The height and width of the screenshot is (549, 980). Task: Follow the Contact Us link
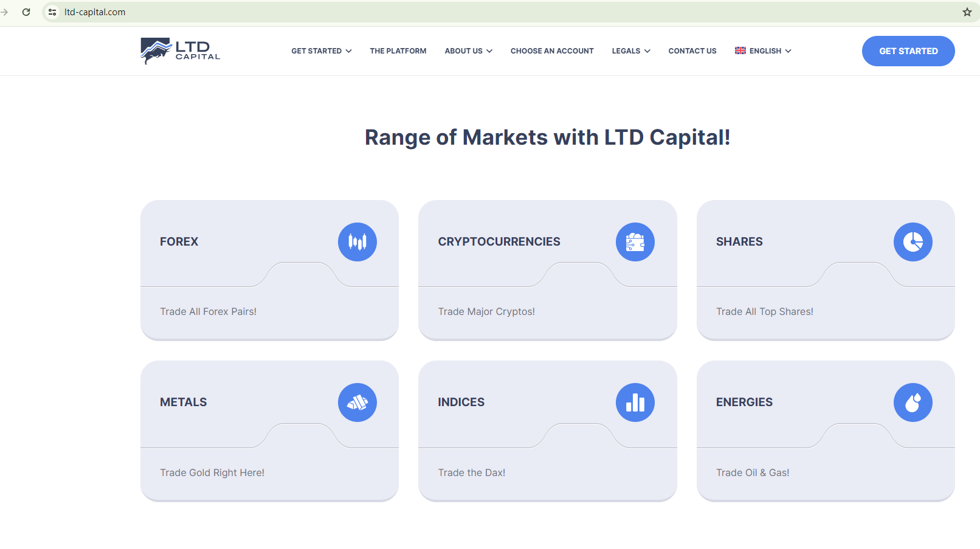click(692, 51)
